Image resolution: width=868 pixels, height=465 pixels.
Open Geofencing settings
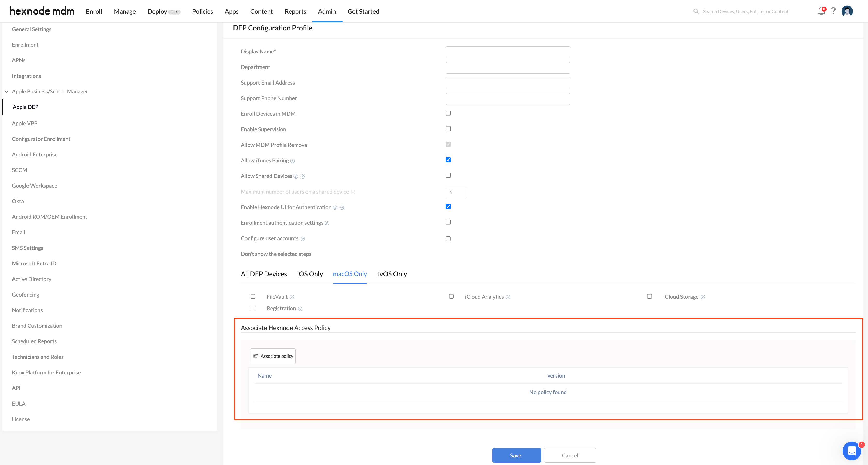point(26,295)
